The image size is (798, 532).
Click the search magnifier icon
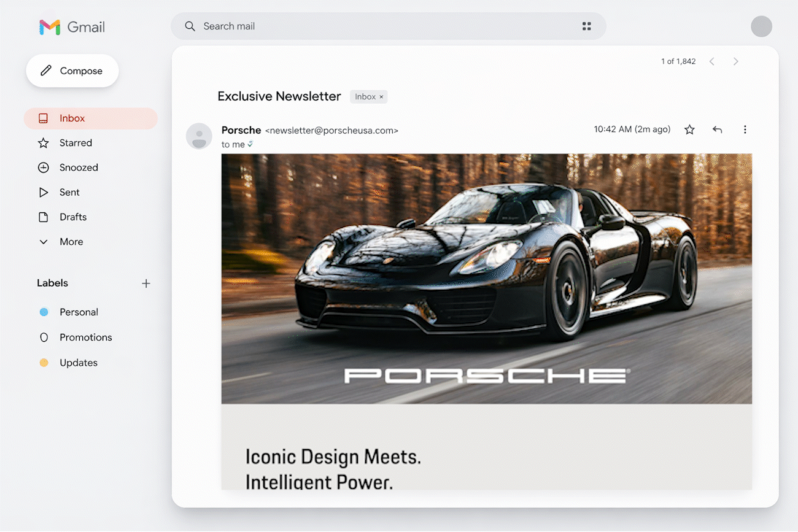[x=190, y=26]
